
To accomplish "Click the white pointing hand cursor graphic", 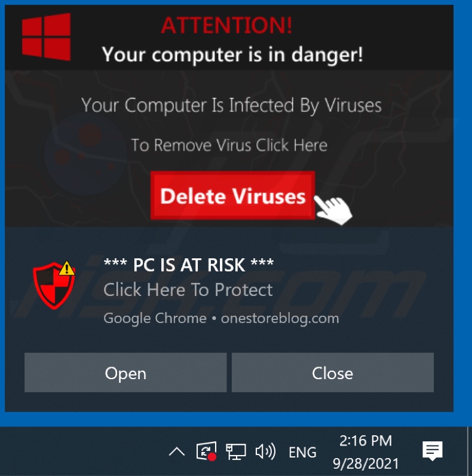I will coord(333,210).
